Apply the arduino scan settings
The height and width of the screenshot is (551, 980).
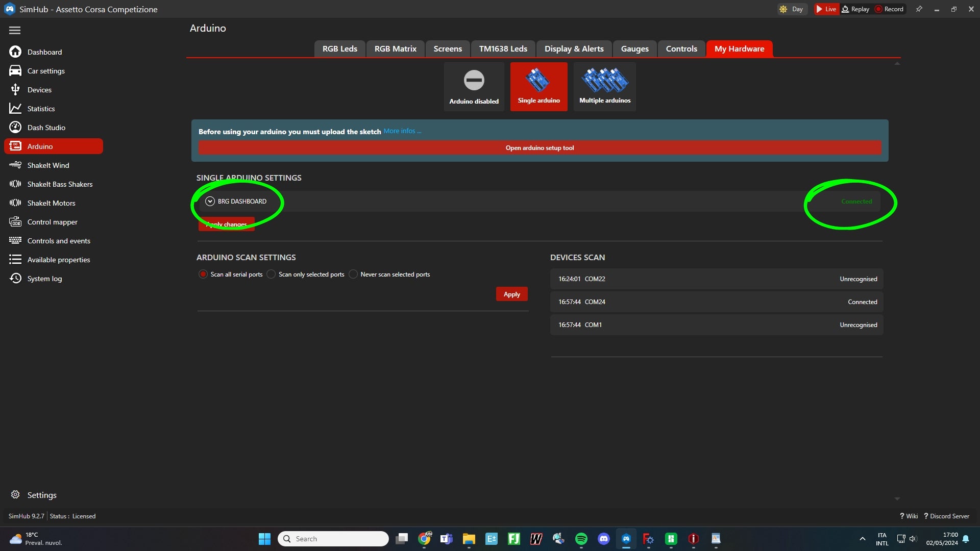point(511,294)
